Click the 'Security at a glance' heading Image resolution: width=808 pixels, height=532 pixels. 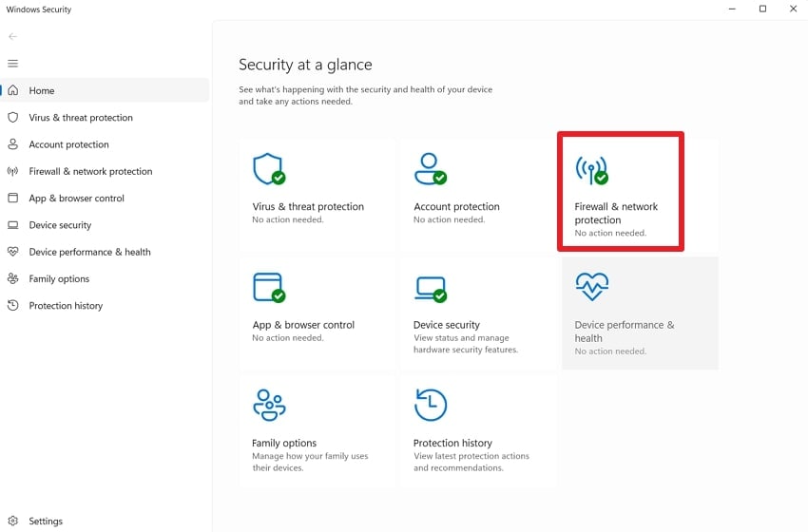pyautogui.click(x=305, y=65)
